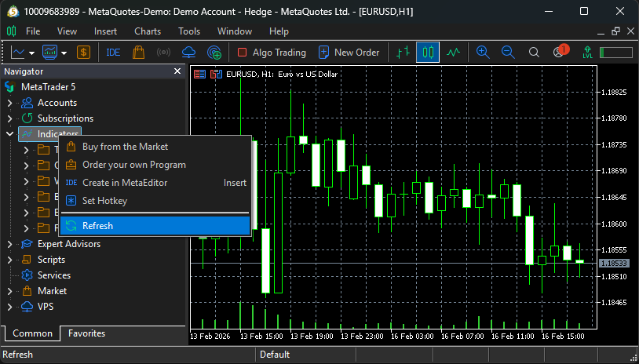This screenshot has height=364, width=639.
Task: Click the Market shopping bag toolbar icon
Action: [x=138, y=53]
